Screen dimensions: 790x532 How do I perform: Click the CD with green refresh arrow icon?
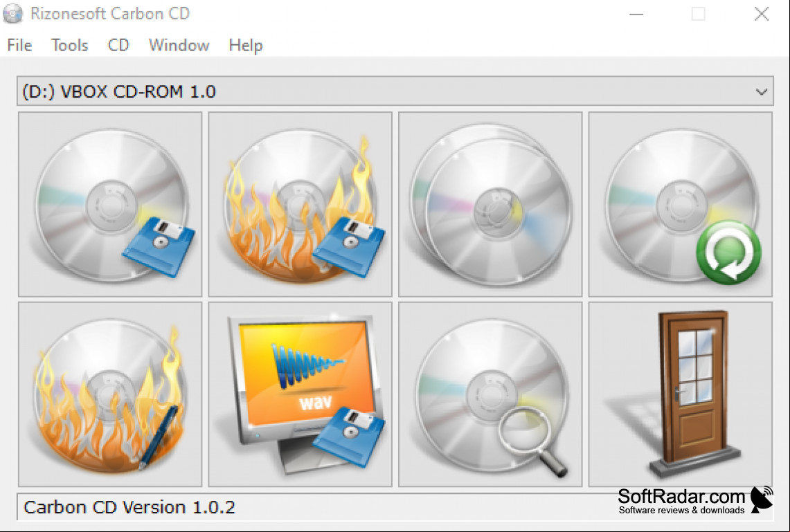click(x=680, y=204)
